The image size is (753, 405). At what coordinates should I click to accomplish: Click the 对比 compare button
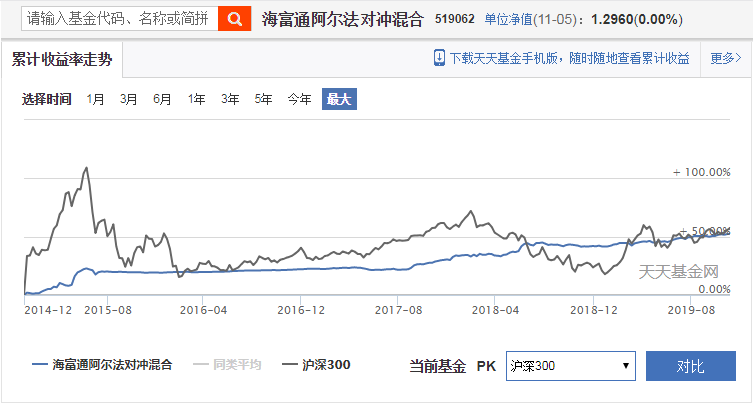pos(691,366)
